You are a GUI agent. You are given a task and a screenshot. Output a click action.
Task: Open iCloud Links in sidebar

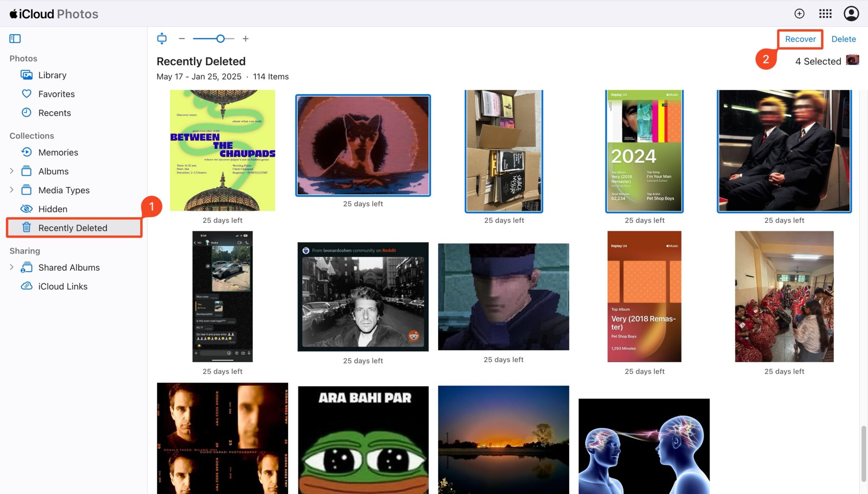63,286
